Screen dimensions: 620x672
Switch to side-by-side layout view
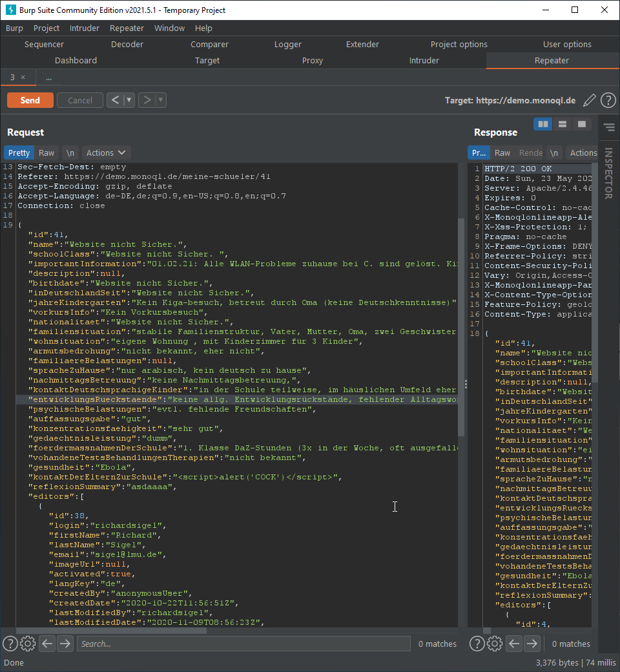543,124
